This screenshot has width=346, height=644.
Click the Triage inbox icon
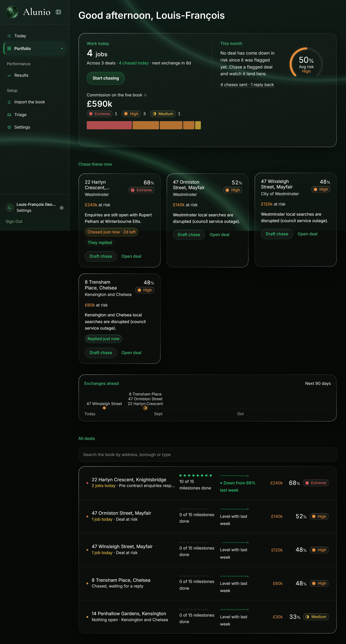[x=9, y=115]
